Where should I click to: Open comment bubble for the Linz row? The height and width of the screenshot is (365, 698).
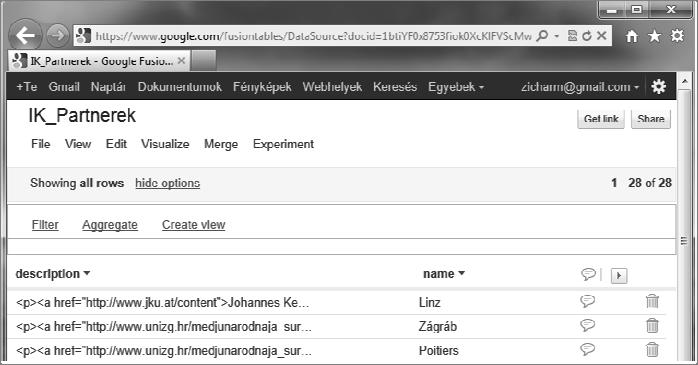(588, 301)
